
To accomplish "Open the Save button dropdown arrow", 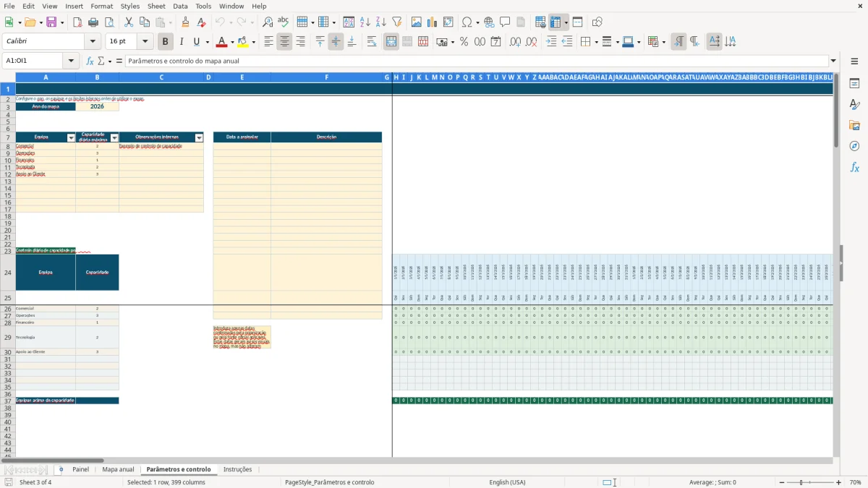I will [x=62, y=22].
